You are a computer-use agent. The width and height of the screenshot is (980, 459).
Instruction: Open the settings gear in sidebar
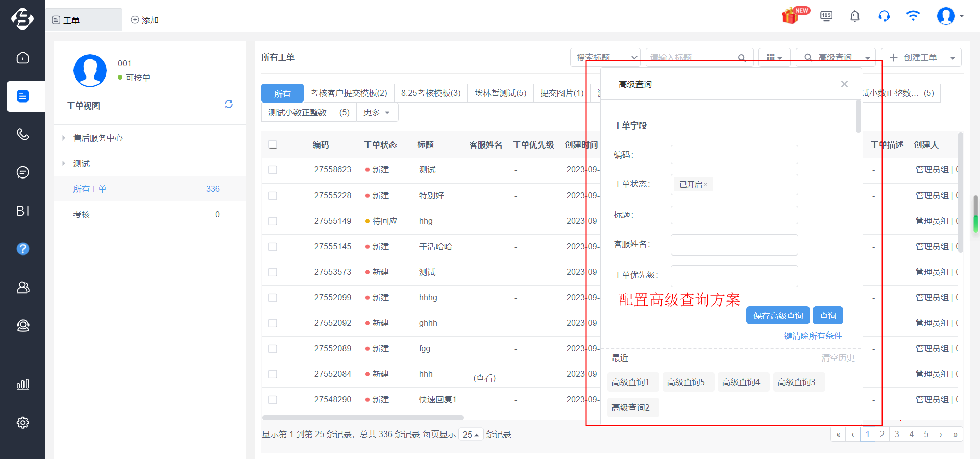click(x=22, y=422)
